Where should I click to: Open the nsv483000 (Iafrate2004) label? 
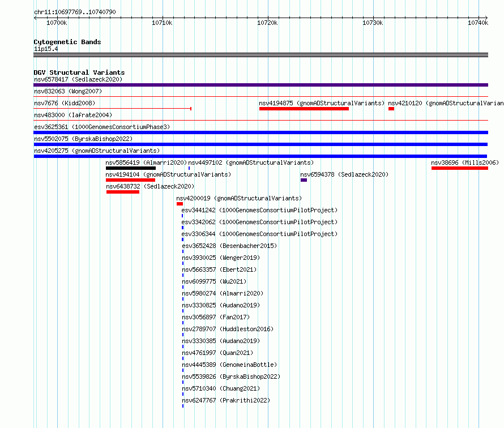tap(73, 115)
